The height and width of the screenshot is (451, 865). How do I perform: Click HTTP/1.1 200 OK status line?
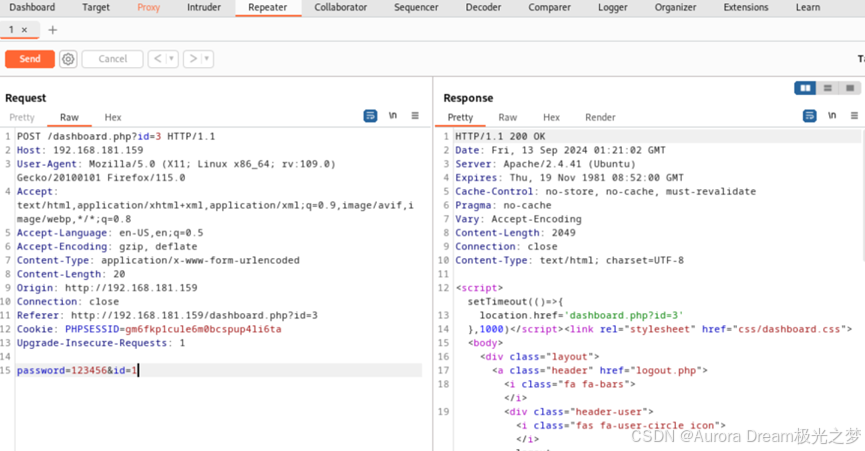[x=500, y=136]
